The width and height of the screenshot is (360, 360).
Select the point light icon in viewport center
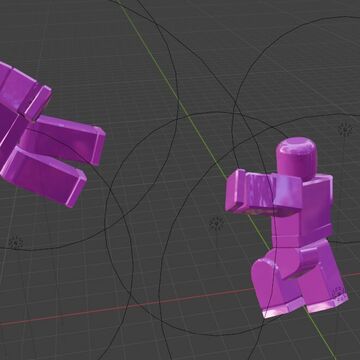pyautogui.click(x=217, y=224)
